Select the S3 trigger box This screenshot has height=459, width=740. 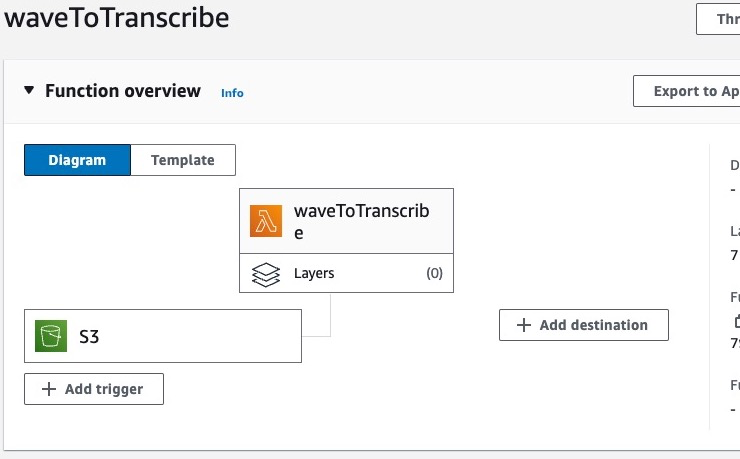point(163,336)
